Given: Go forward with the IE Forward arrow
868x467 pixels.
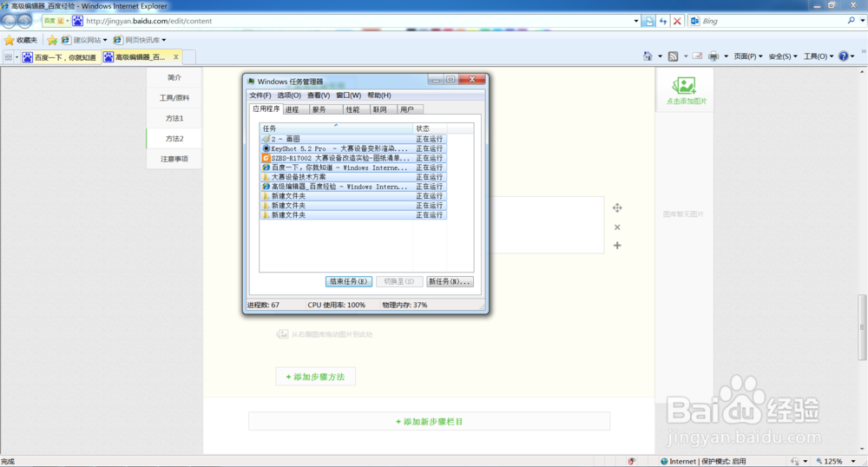Looking at the screenshot, I should coord(24,21).
